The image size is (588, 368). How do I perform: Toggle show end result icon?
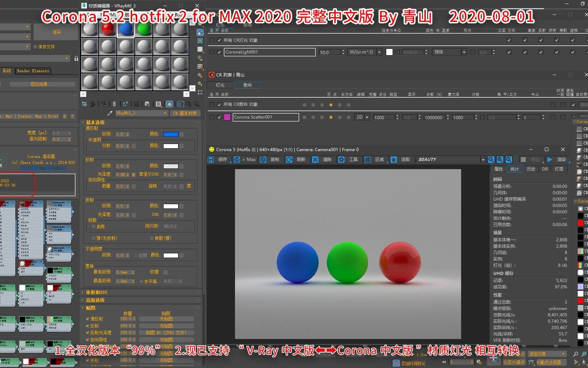pos(181,104)
